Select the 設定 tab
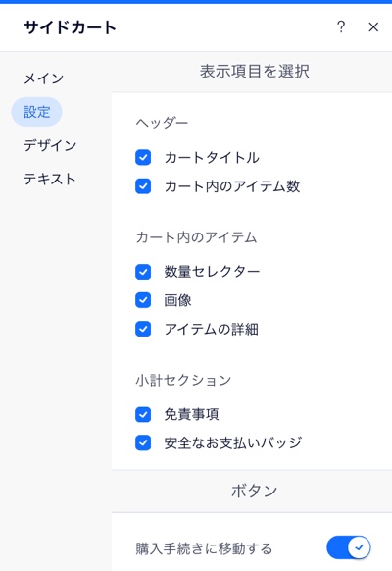Image resolution: width=392 pixels, height=571 pixels. [x=36, y=112]
